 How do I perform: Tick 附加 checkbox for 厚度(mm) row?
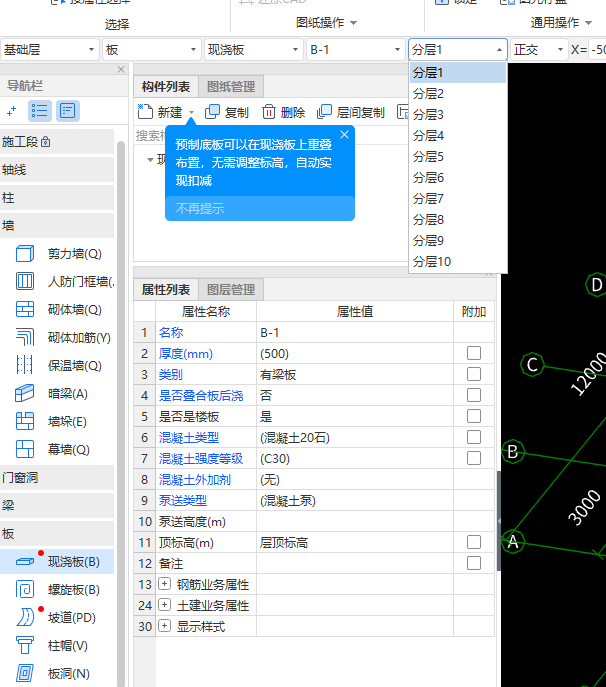474,353
